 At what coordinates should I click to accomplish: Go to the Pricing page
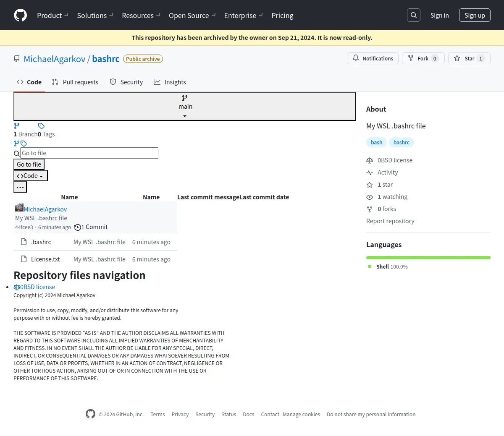click(x=282, y=16)
